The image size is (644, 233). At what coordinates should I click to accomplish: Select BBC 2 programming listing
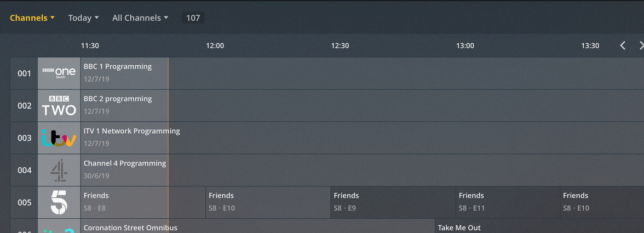coord(118,105)
